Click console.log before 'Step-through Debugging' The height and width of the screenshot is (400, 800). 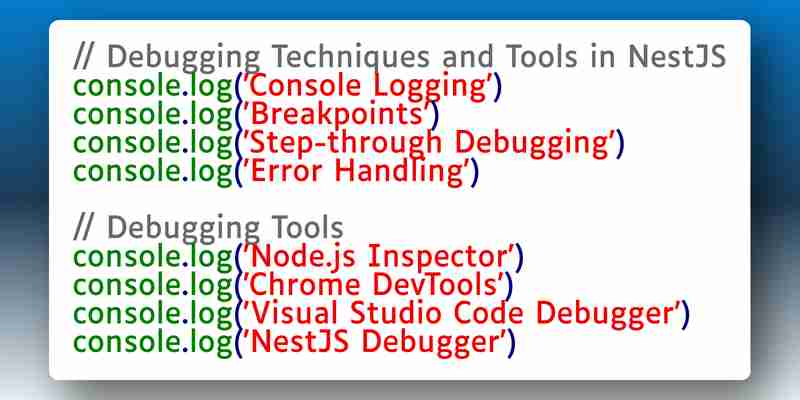point(153,144)
